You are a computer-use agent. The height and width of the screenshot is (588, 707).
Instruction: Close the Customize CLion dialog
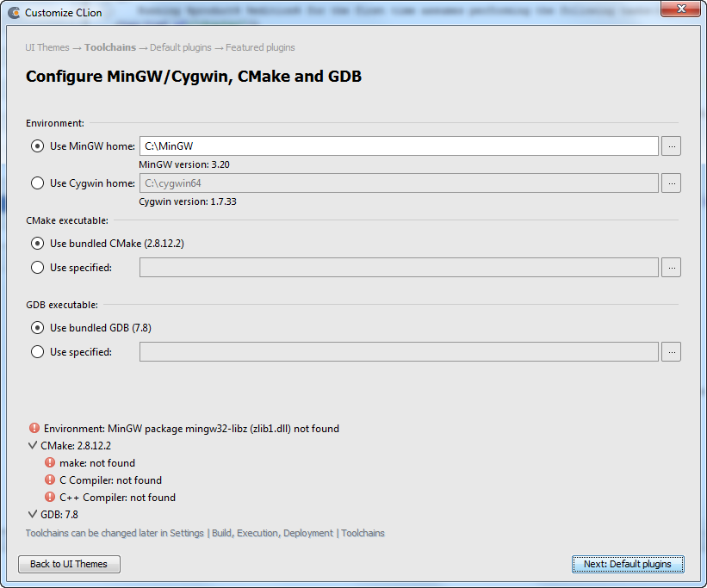pyautogui.click(x=681, y=9)
